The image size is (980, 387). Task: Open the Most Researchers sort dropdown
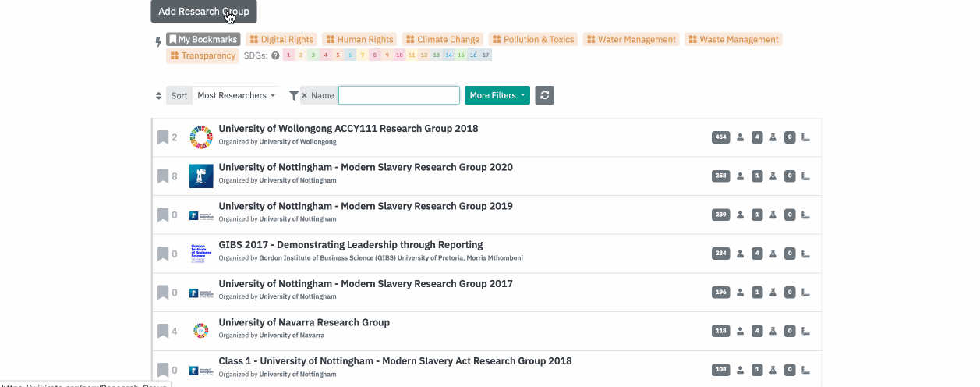[x=235, y=95]
